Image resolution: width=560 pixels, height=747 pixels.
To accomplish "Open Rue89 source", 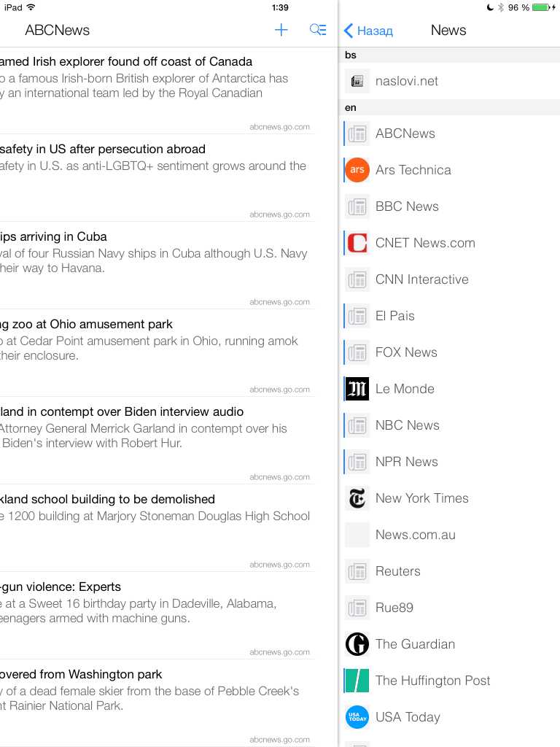I will coord(449,608).
